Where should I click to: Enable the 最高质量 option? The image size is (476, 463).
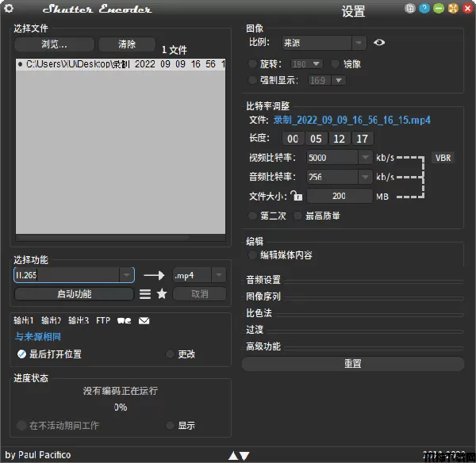(x=298, y=216)
